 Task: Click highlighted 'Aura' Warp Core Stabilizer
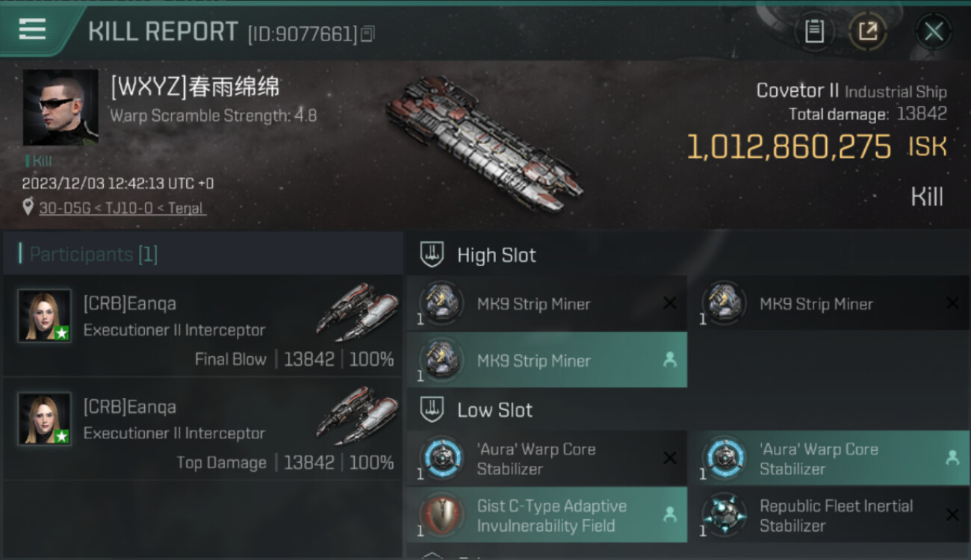829,458
